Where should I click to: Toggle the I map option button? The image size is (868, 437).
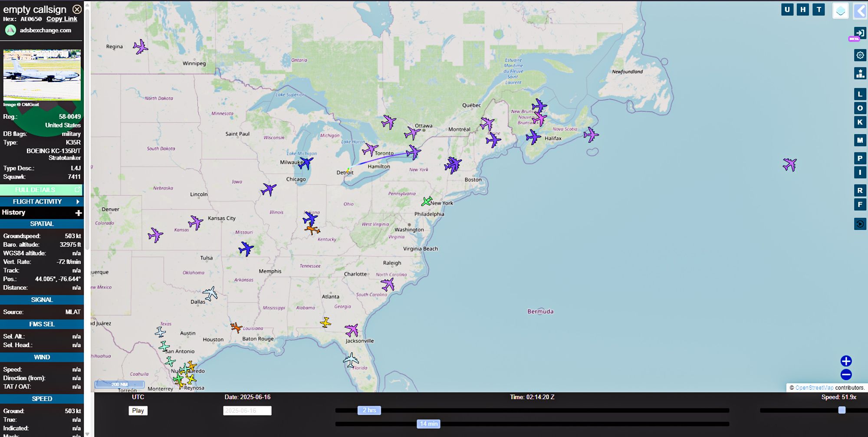tap(860, 172)
